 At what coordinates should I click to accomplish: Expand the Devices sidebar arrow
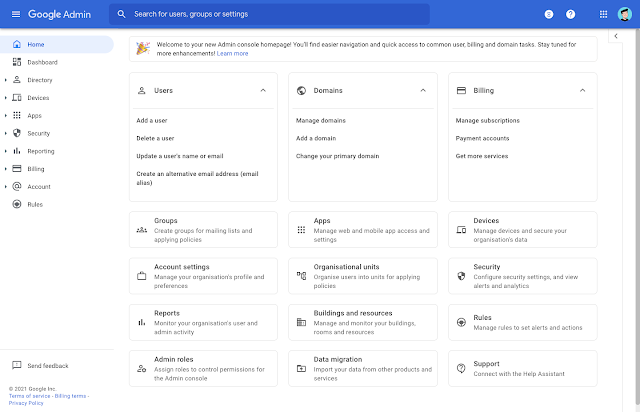[5, 98]
